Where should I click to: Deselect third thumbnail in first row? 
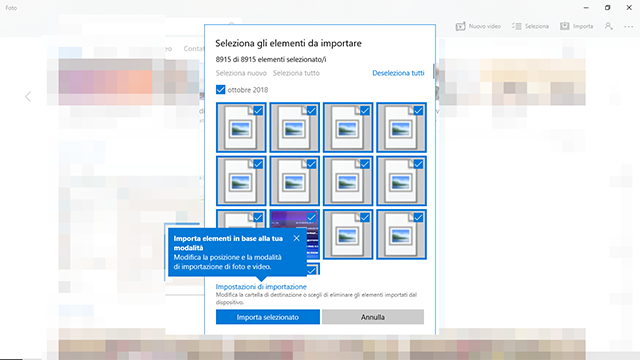click(x=348, y=127)
